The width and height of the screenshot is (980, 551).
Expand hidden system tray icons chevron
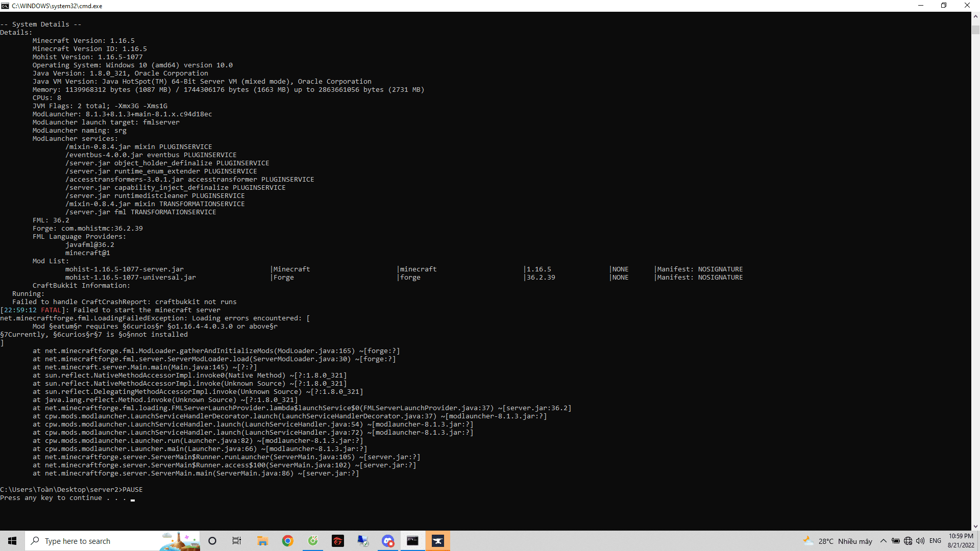tap(884, 541)
